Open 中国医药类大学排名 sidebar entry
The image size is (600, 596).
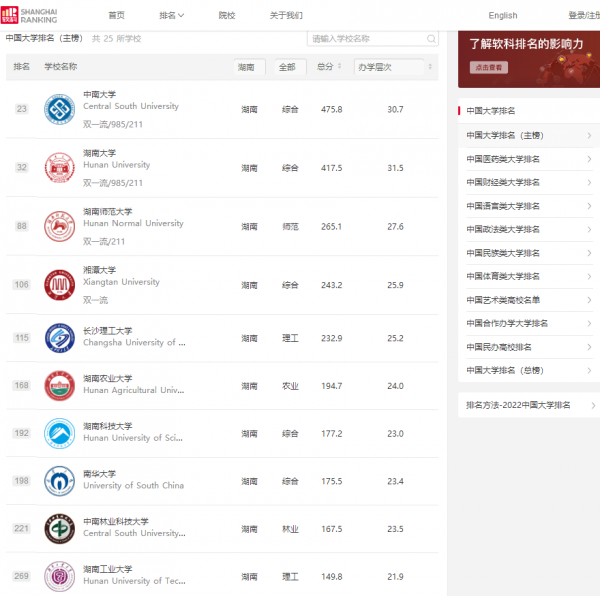coord(529,159)
